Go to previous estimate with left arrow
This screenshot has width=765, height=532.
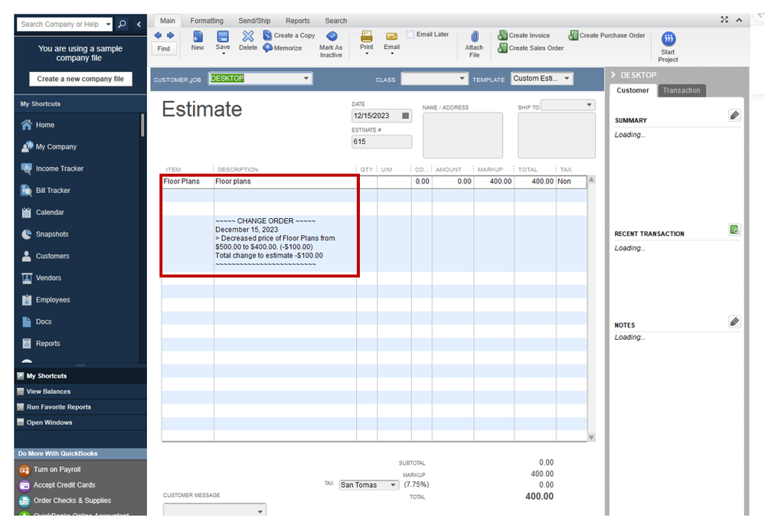(x=158, y=35)
